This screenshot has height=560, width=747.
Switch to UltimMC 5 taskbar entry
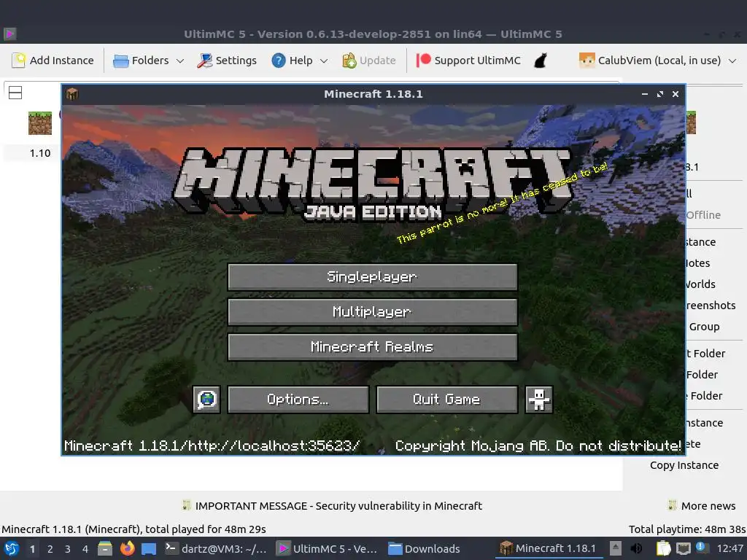coord(328,548)
